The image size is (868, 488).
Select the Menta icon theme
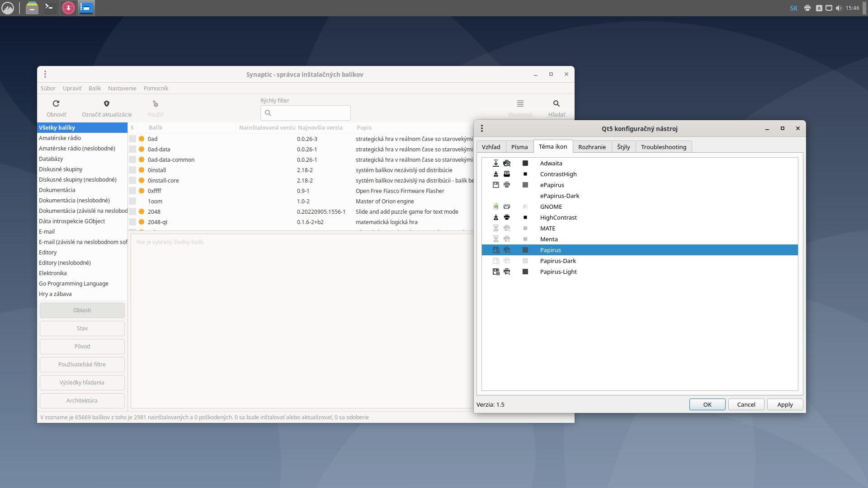[640, 239]
